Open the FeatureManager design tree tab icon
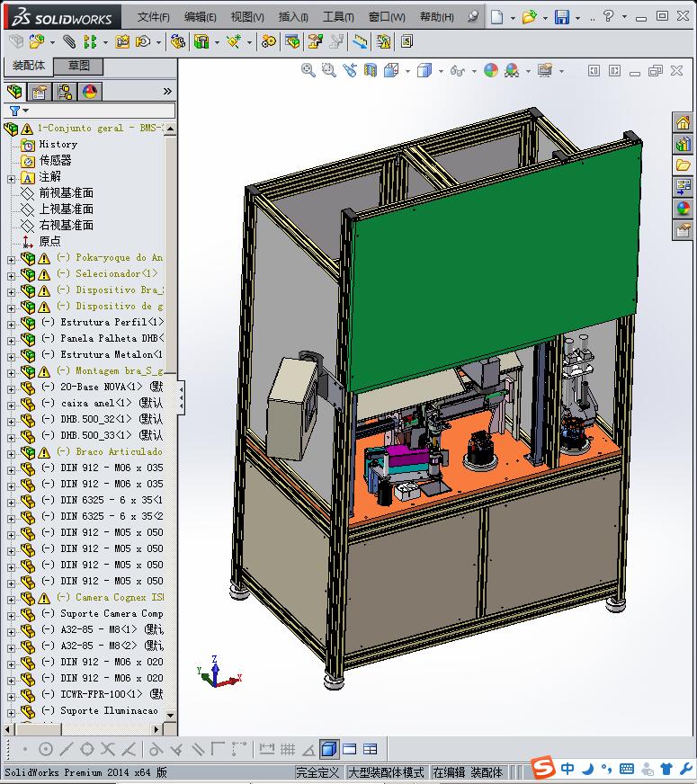Screen dimensions: 697x784 click(x=13, y=91)
